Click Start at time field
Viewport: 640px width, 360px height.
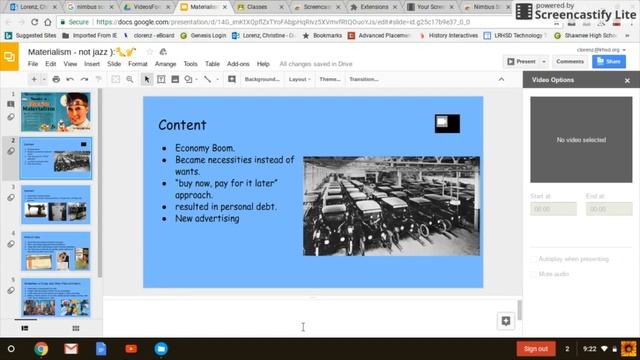553,209
